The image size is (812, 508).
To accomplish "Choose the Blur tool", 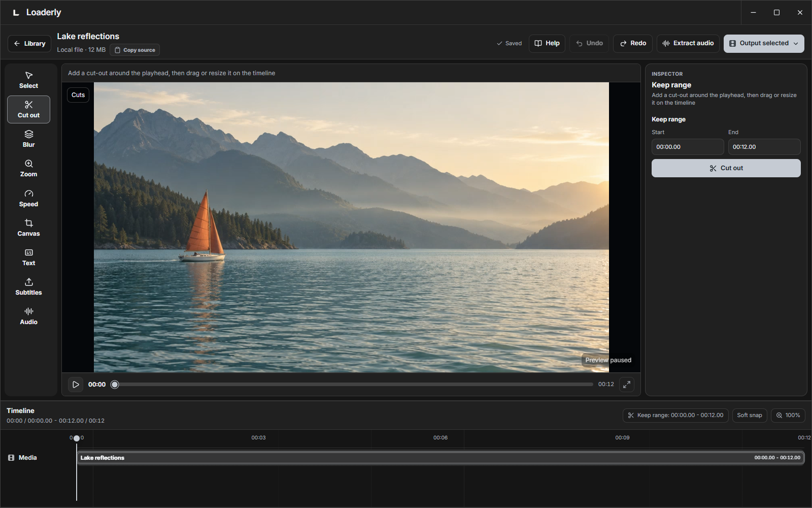I will click(x=28, y=139).
